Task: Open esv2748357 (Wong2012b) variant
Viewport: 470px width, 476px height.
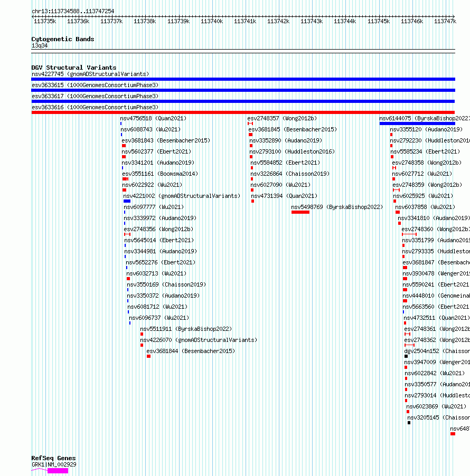Action: click(x=282, y=118)
